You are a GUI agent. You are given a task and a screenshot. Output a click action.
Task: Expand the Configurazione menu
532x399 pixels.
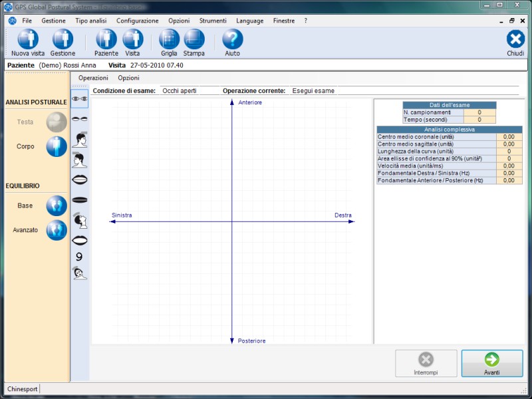coord(137,21)
